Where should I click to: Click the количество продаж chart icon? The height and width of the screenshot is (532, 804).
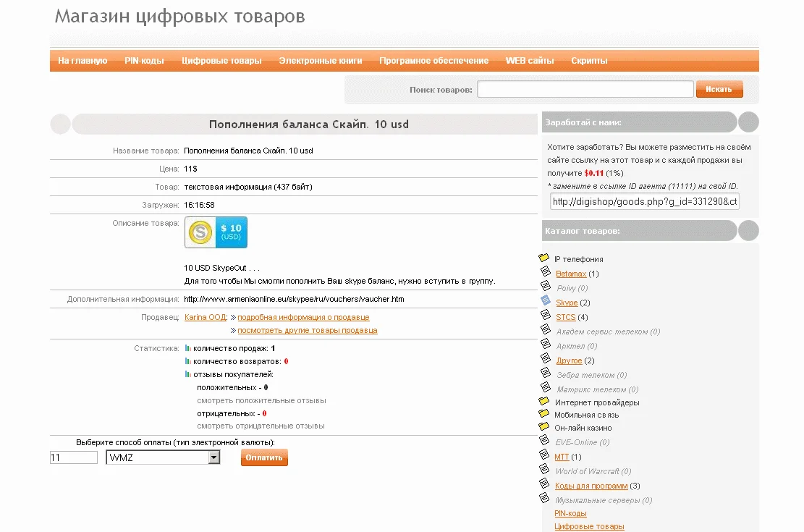pyautogui.click(x=187, y=348)
